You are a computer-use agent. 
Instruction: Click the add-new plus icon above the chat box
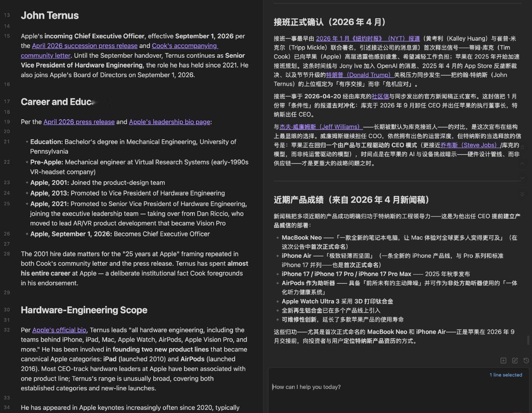click(x=503, y=360)
